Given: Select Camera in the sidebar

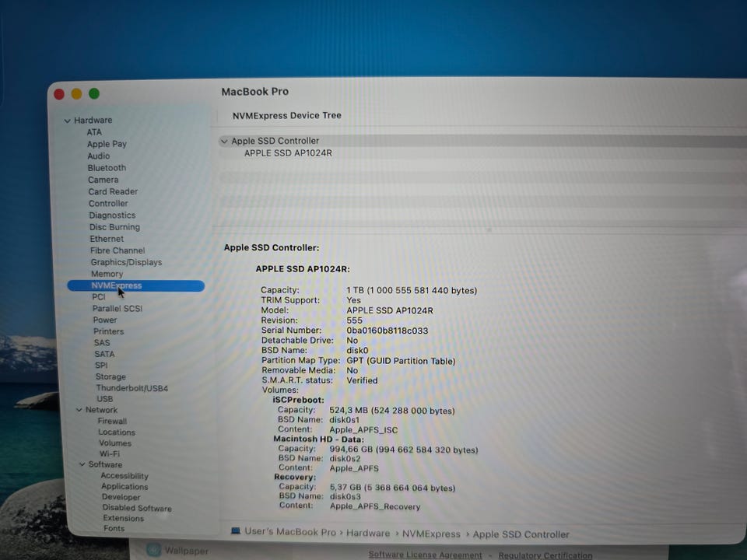Looking at the screenshot, I should (x=103, y=180).
